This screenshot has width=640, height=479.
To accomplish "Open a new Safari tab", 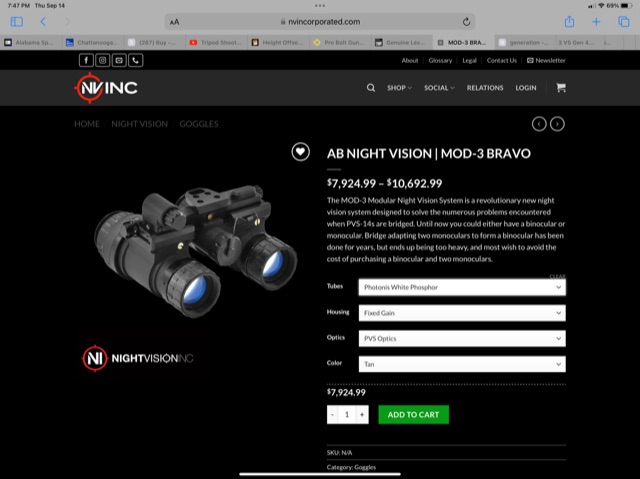I will click(x=596, y=22).
